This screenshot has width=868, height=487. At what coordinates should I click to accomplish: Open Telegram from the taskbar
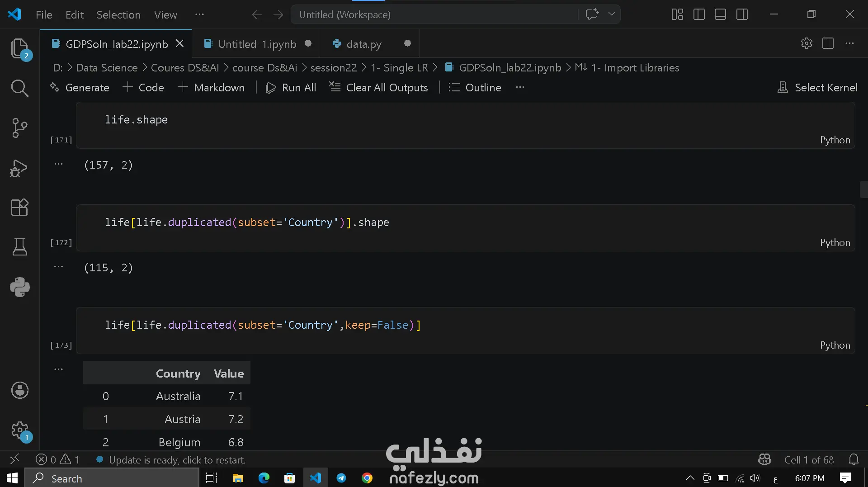point(341,478)
